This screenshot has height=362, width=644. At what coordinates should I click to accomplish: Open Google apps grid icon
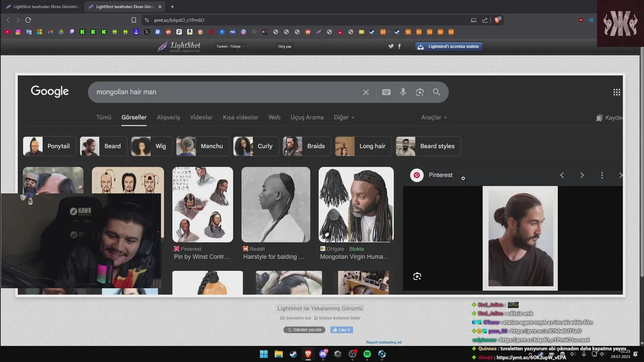pos(617,92)
